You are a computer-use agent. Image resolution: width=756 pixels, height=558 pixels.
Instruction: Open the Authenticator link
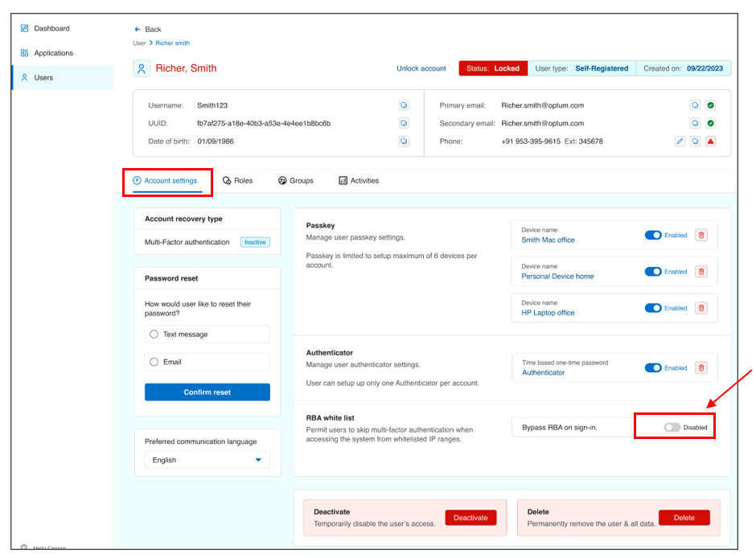[543, 372]
